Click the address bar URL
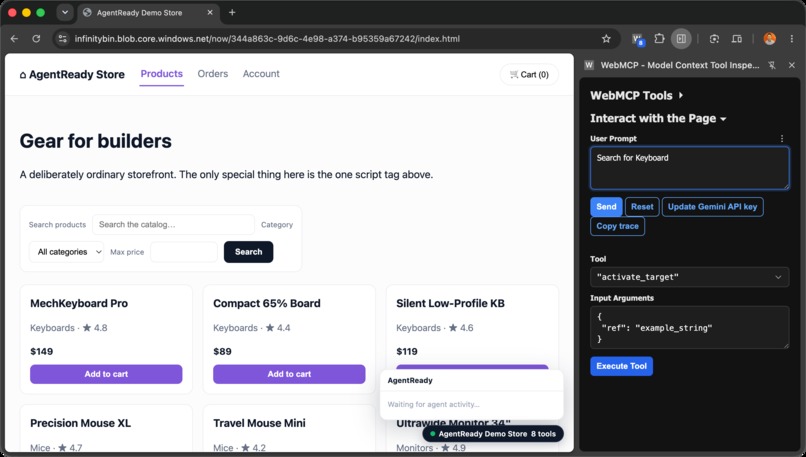The width and height of the screenshot is (806, 457). pos(267,39)
